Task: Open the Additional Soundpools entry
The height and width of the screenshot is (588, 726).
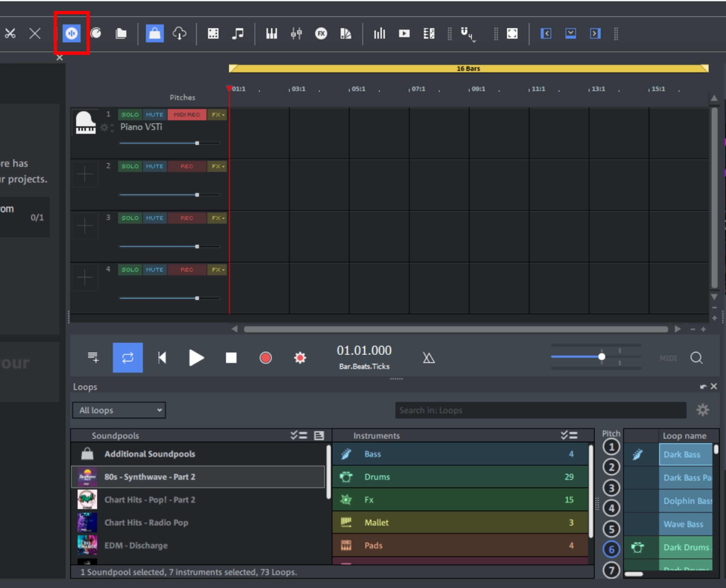Action: [x=150, y=454]
